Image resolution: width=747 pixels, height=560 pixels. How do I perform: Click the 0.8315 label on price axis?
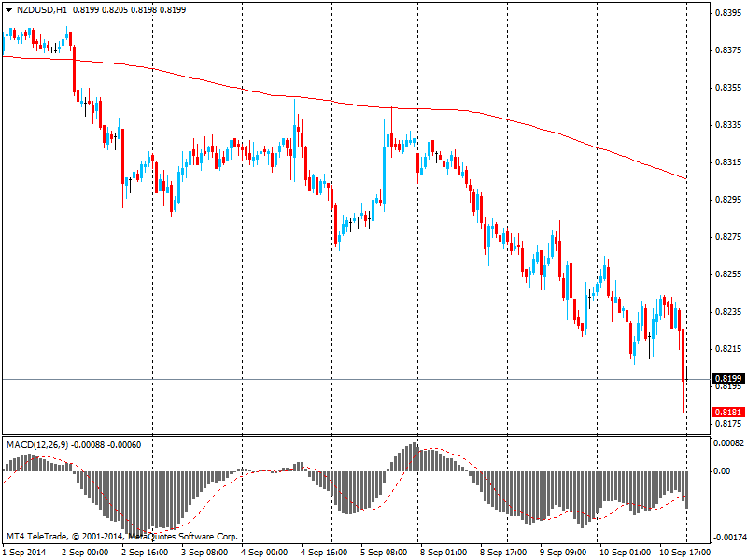pos(728,162)
